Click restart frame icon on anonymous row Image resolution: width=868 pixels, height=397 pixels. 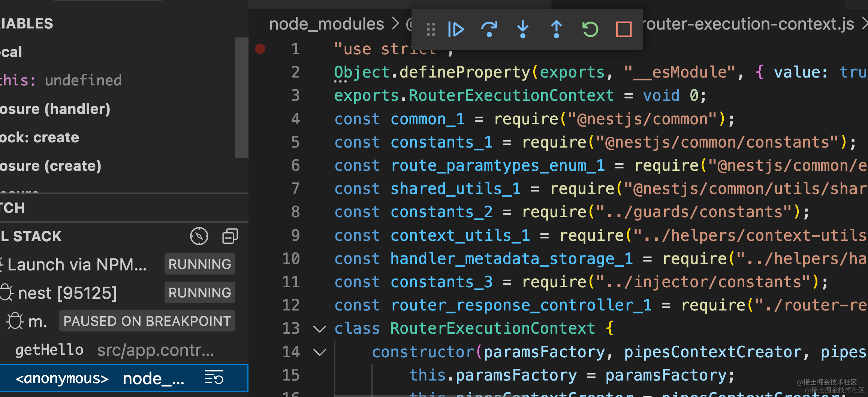click(x=214, y=378)
